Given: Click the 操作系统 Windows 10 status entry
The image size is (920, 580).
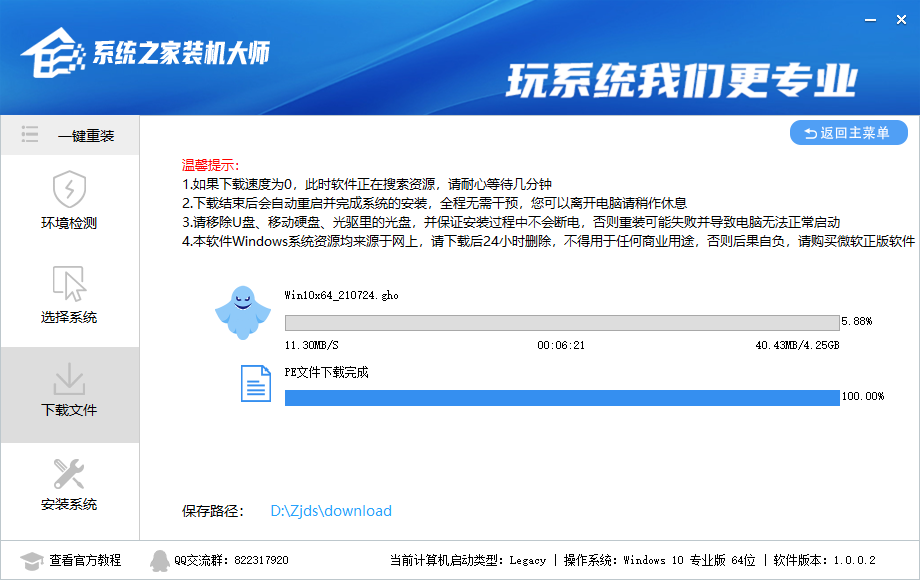Looking at the screenshot, I should coord(659,561).
